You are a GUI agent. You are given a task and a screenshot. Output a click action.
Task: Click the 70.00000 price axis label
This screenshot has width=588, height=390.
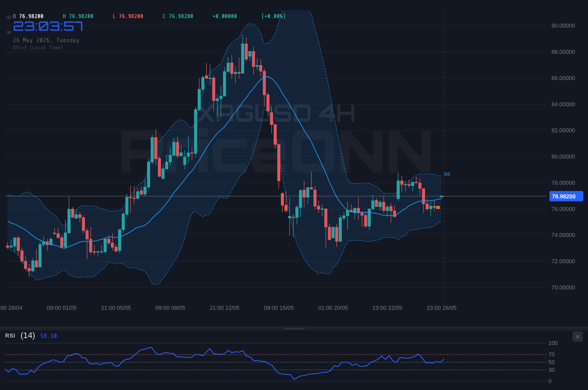click(563, 288)
